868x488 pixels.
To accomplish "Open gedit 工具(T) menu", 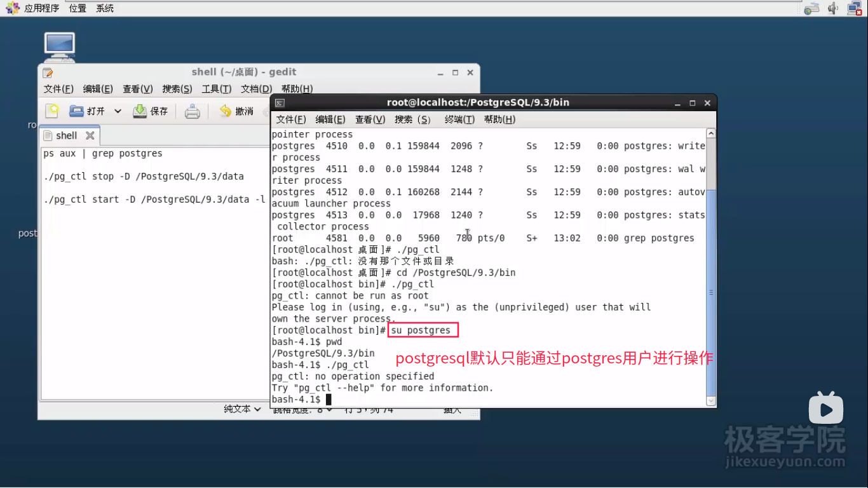I will tap(217, 89).
